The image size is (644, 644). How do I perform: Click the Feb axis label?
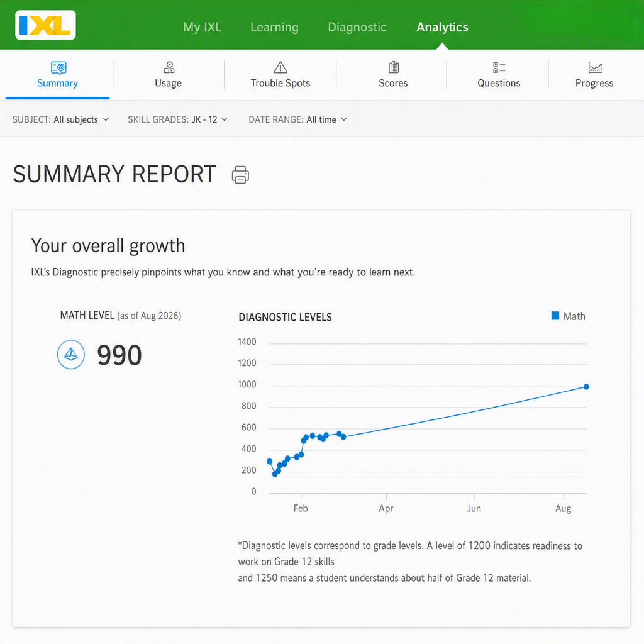pyautogui.click(x=301, y=508)
